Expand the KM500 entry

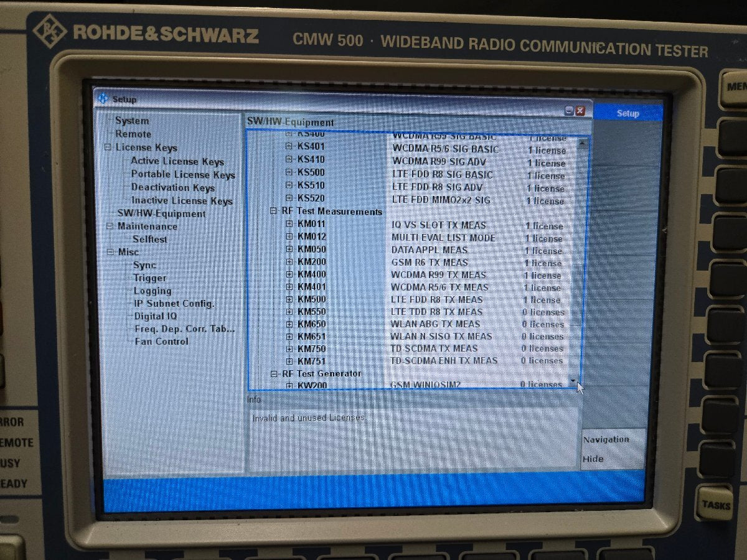point(289,299)
